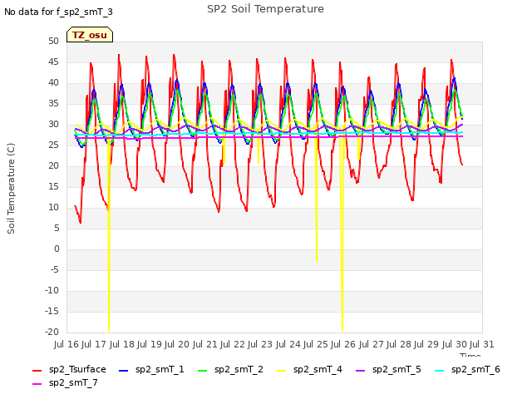Click the purple sp2_smT_5 legend swatch
Viewport: 532px width, 399px height.
tap(360, 371)
